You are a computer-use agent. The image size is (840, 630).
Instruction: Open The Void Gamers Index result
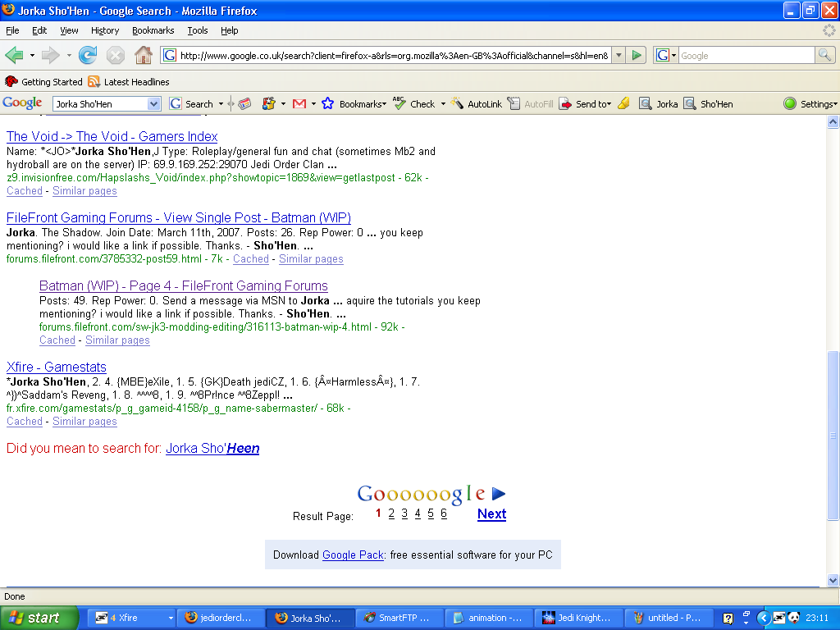(x=112, y=137)
